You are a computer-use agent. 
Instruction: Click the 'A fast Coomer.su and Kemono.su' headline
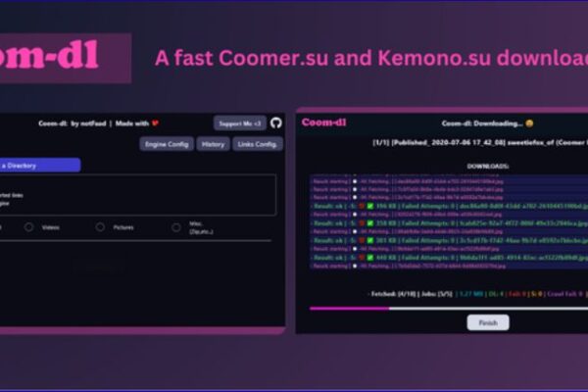[371, 58]
